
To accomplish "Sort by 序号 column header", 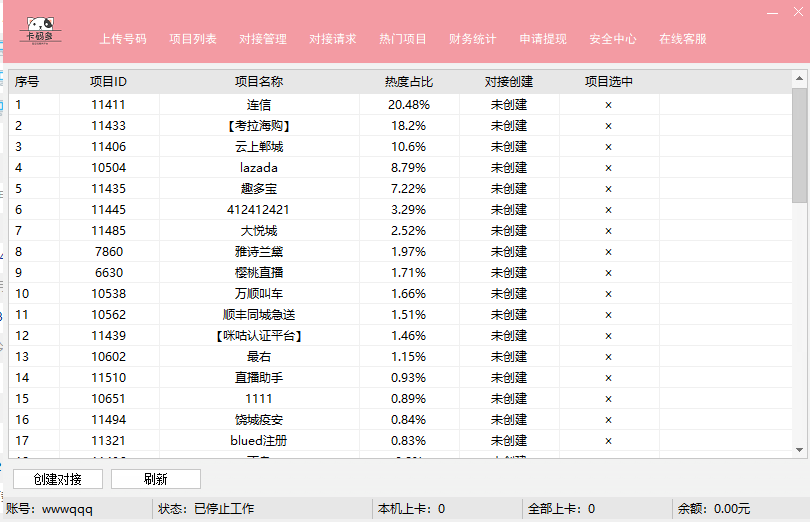I will click(27, 82).
